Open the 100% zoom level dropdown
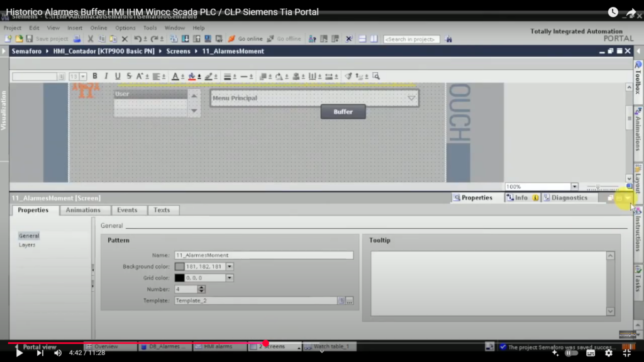This screenshot has height=362, width=644. pyautogui.click(x=574, y=187)
